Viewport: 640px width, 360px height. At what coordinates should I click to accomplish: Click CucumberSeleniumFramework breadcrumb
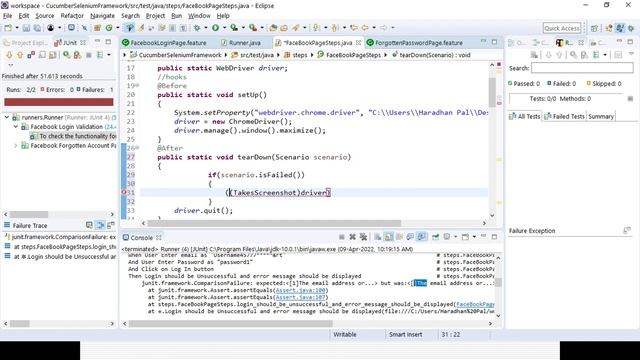point(176,55)
